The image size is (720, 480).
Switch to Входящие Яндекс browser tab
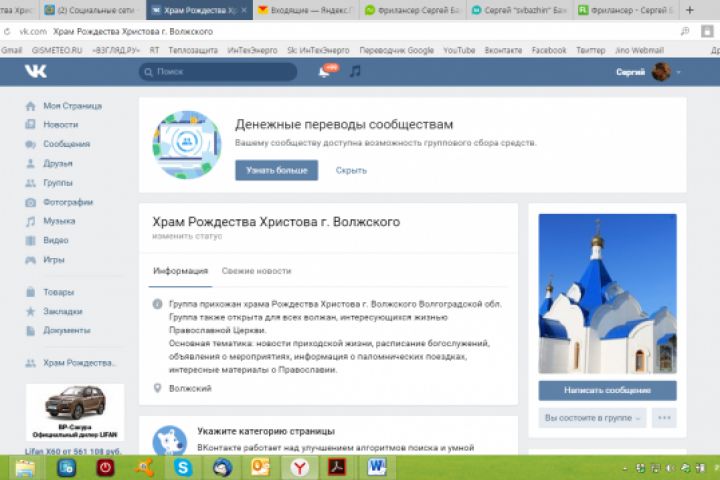[305, 10]
